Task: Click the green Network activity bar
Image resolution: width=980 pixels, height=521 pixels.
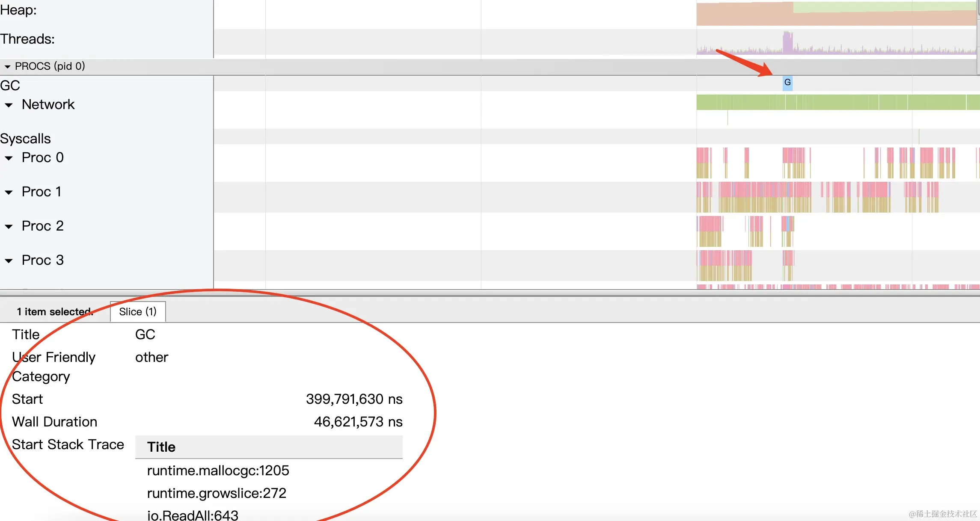Action: coord(834,103)
